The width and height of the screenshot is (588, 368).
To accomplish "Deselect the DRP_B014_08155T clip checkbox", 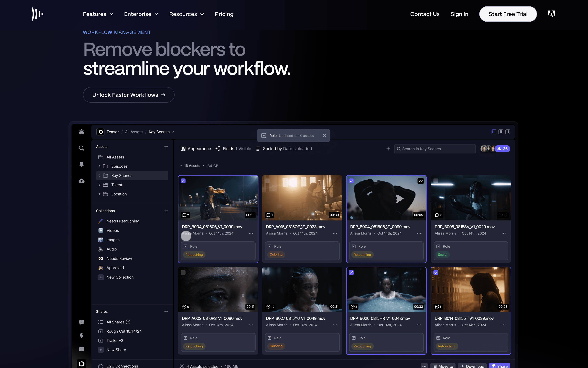I will (436, 273).
